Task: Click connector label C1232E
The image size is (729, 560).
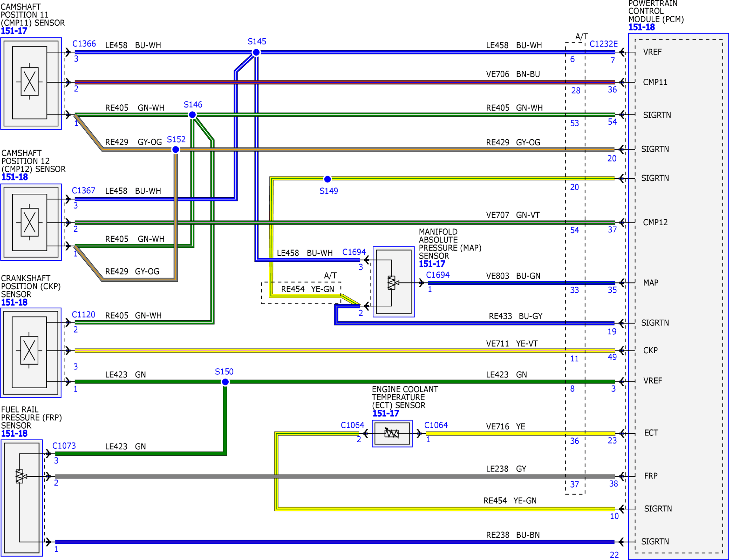Action: click(604, 44)
